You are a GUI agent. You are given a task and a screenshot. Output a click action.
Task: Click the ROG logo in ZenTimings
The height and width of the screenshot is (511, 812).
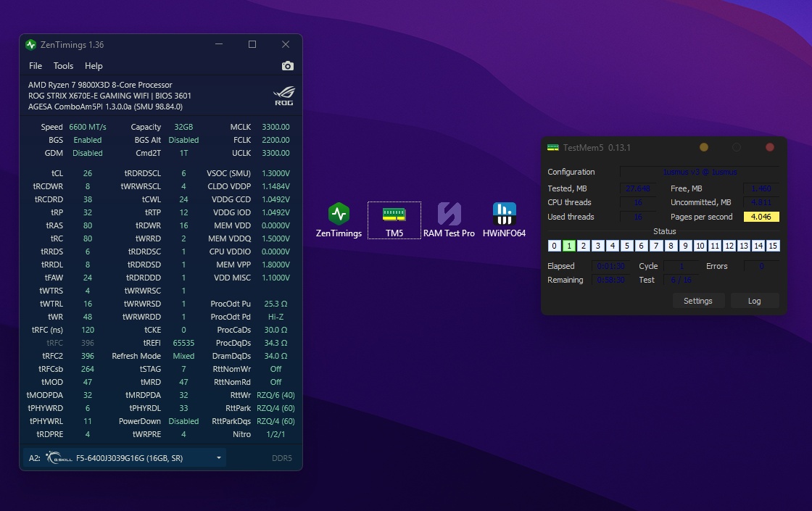point(283,96)
